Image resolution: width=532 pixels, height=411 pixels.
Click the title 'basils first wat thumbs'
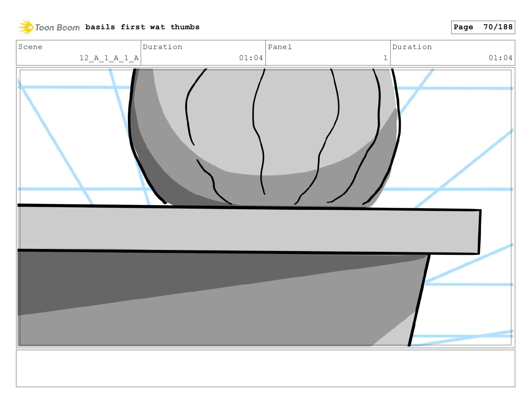coord(142,27)
